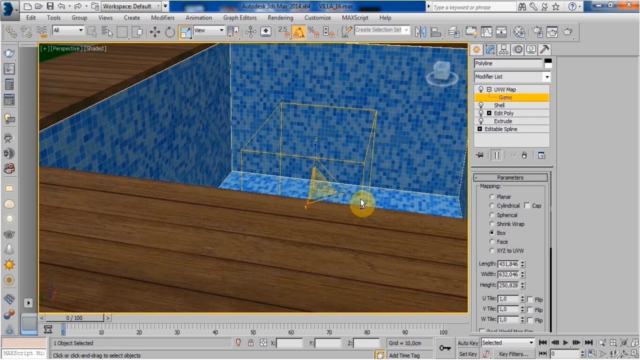This screenshot has width=640, height=360.
Task: Select the Rotate tool in toolbar
Action: pyautogui.click(x=170, y=31)
